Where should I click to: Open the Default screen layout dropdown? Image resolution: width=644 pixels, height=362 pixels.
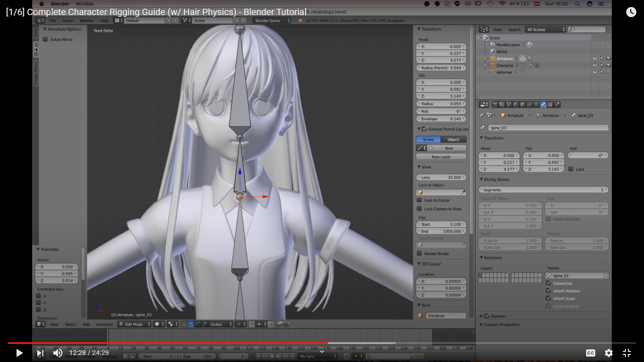pos(145,20)
